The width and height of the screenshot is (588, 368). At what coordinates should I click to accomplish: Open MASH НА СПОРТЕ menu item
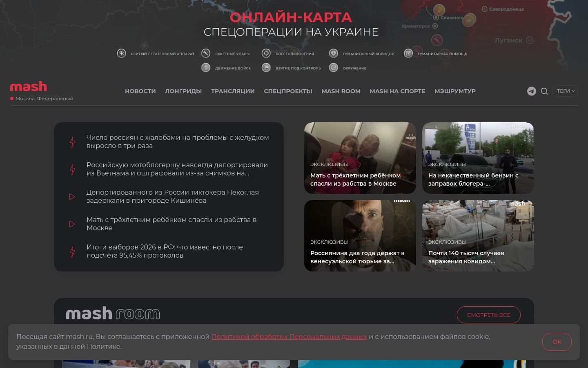pos(398,91)
